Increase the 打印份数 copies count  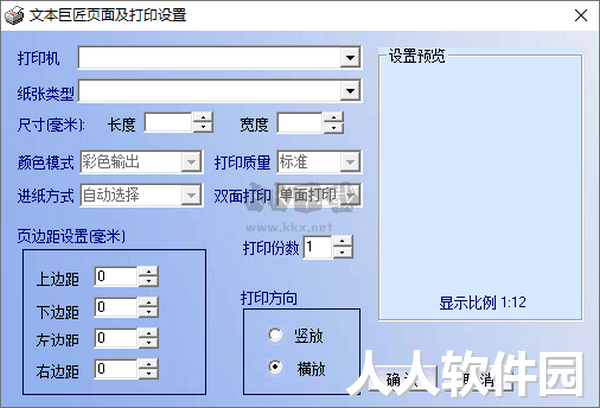(x=342, y=242)
